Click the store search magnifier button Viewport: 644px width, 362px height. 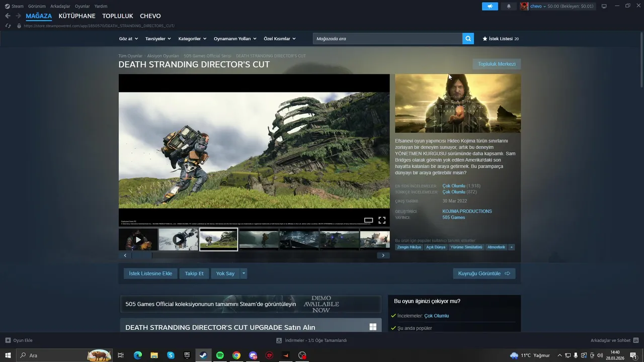pyautogui.click(x=468, y=39)
